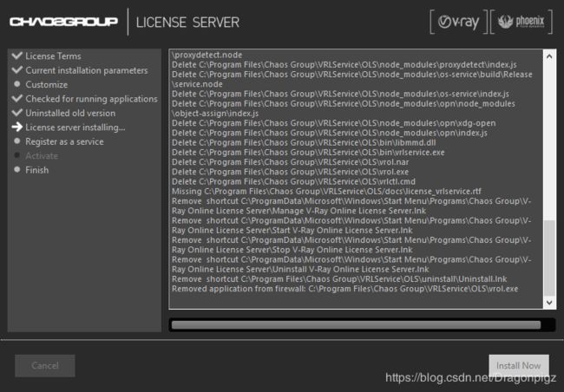Open the Register as a service step

pyautogui.click(x=63, y=141)
